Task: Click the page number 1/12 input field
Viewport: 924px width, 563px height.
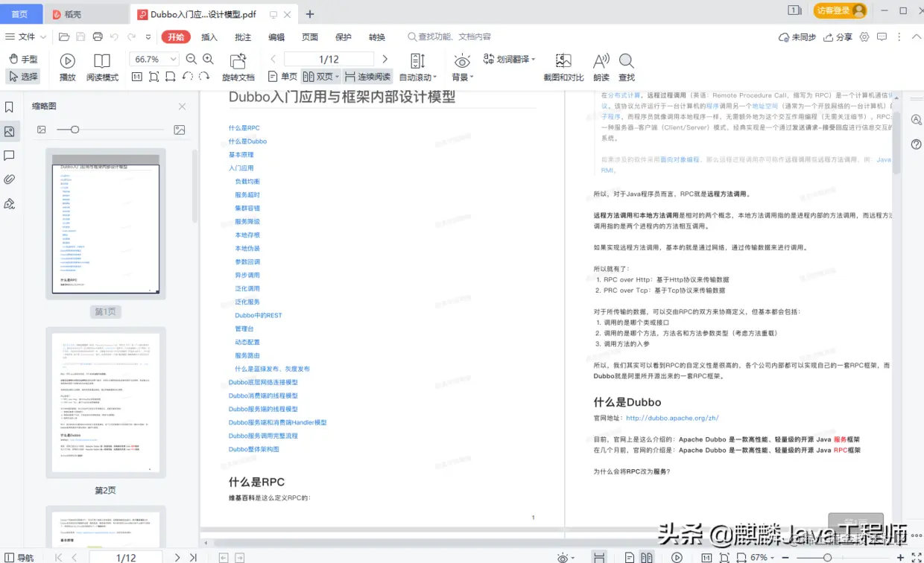Action: tap(329, 59)
